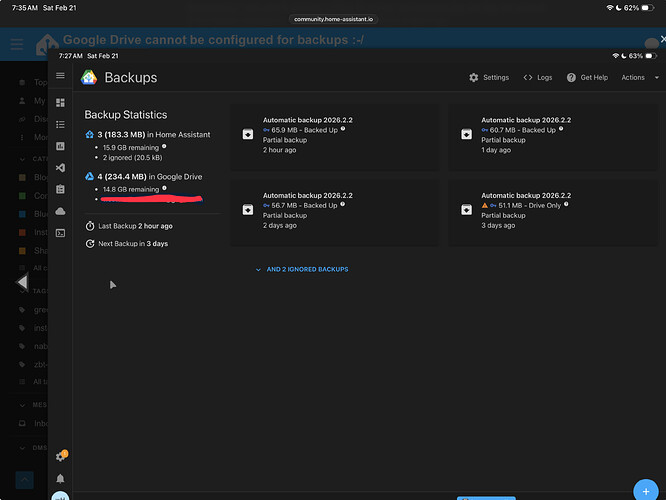Expand AND 2 IGNORED BACKUPS
Screen dimensions: 666x500
click(302, 269)
